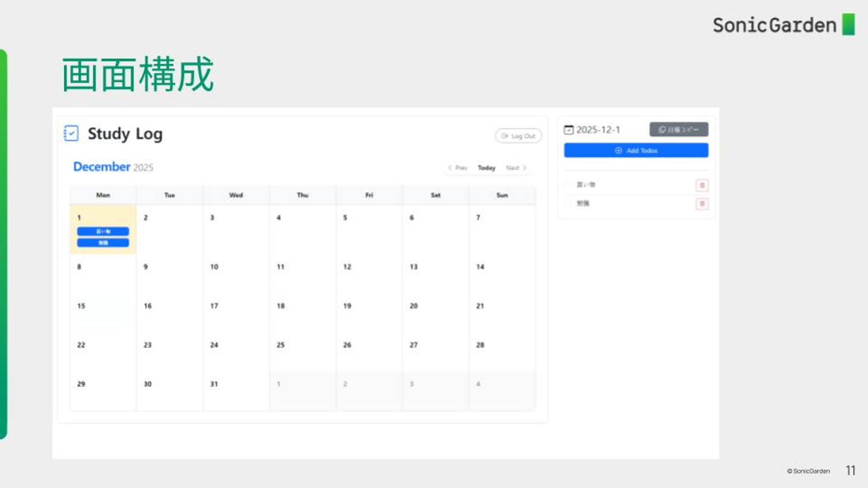Click the calendar icon beside 2025-12-1
This screenshot has width=868, height=488.
(568, 130)
